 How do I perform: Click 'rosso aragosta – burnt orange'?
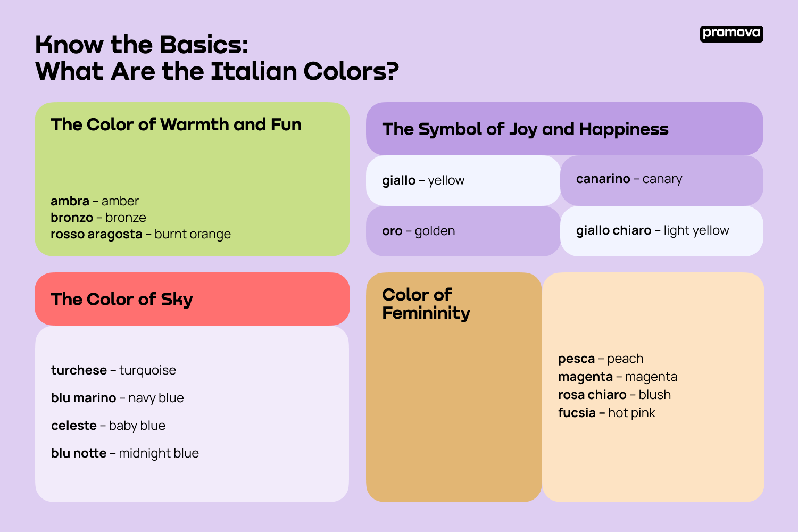pos(141,234)
